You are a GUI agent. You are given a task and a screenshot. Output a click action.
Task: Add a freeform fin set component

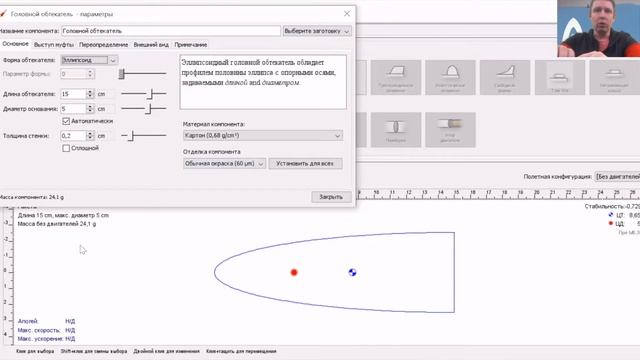(505, 78)
